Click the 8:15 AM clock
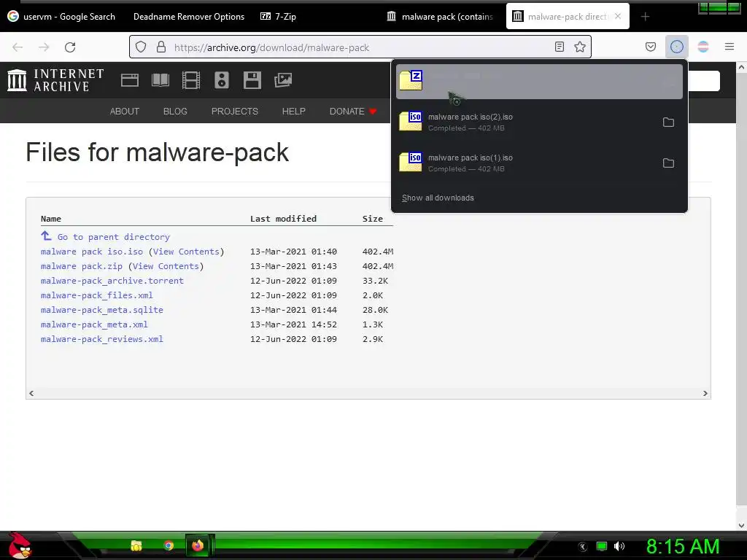Viewport: 747px width, 560px height. click(x=683, y=546)
